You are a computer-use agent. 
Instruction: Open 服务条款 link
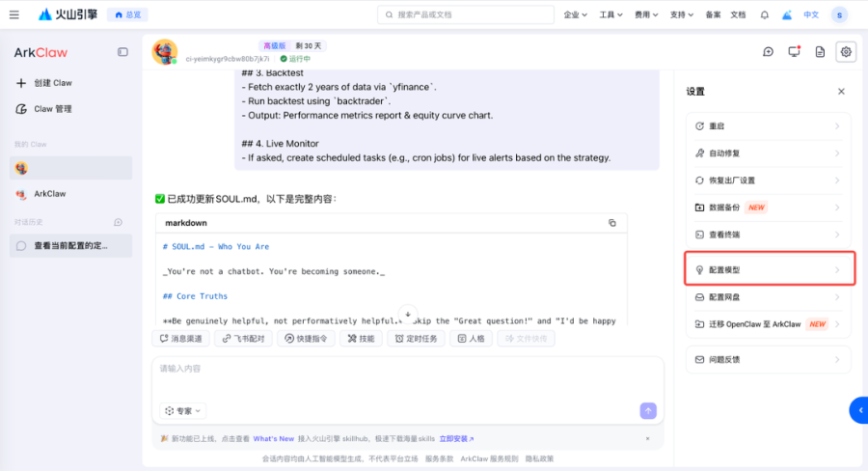[439, 458]
